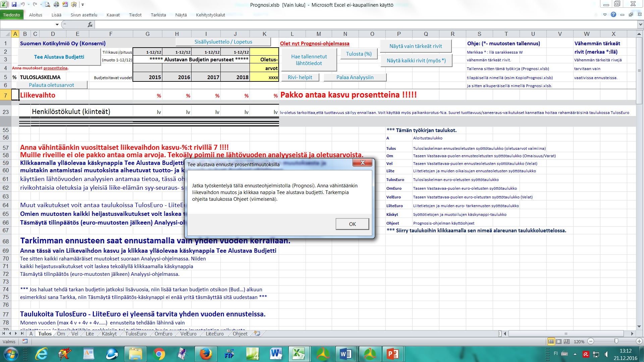Click Näytä kaikki rivit (myös *) button
This screenshot has width=644, height=362.
[416, 61]
